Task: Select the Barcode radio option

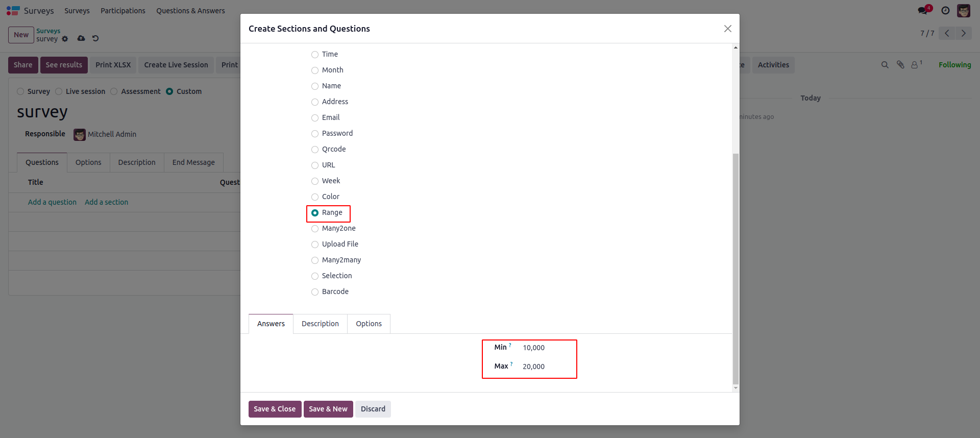Action: click(315, 292)
